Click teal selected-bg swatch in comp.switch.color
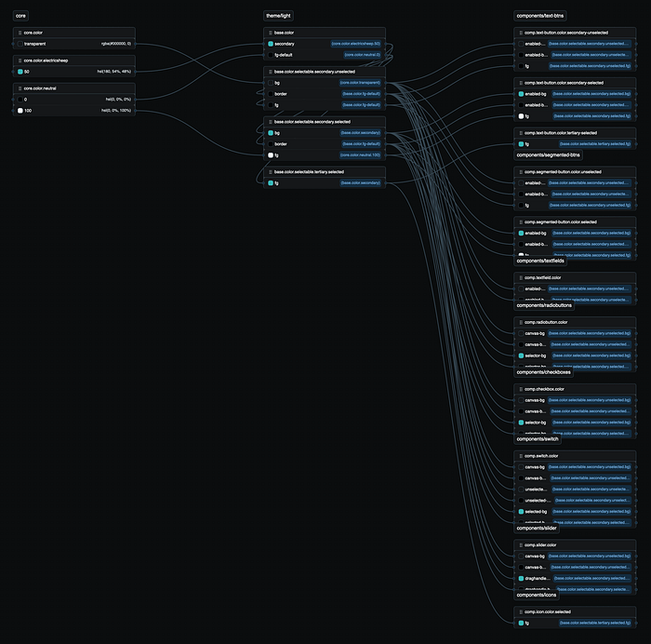 (x=521, y=512)
